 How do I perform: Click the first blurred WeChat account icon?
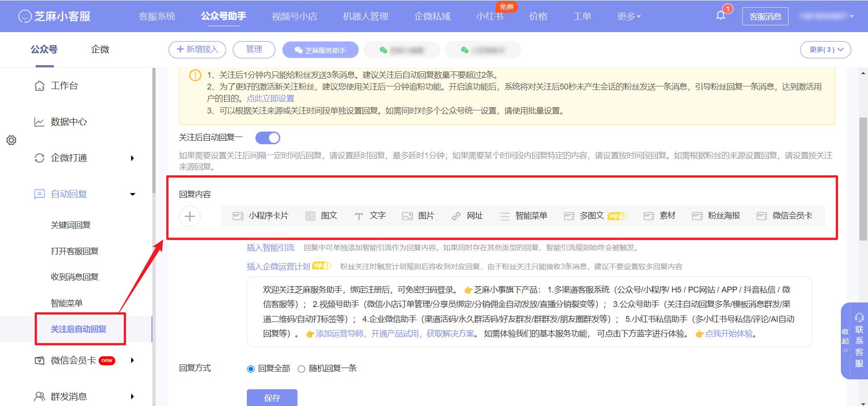pos(383,50)
